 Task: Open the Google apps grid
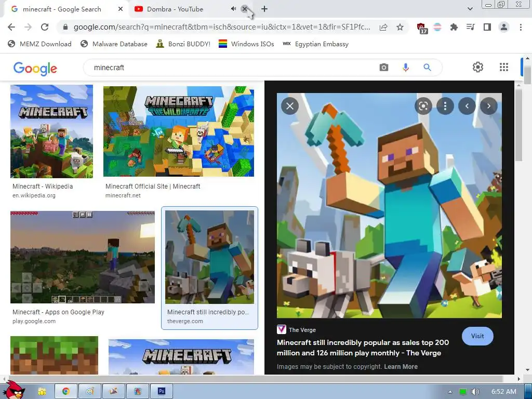pyautogui.click(x=504, y=67)
